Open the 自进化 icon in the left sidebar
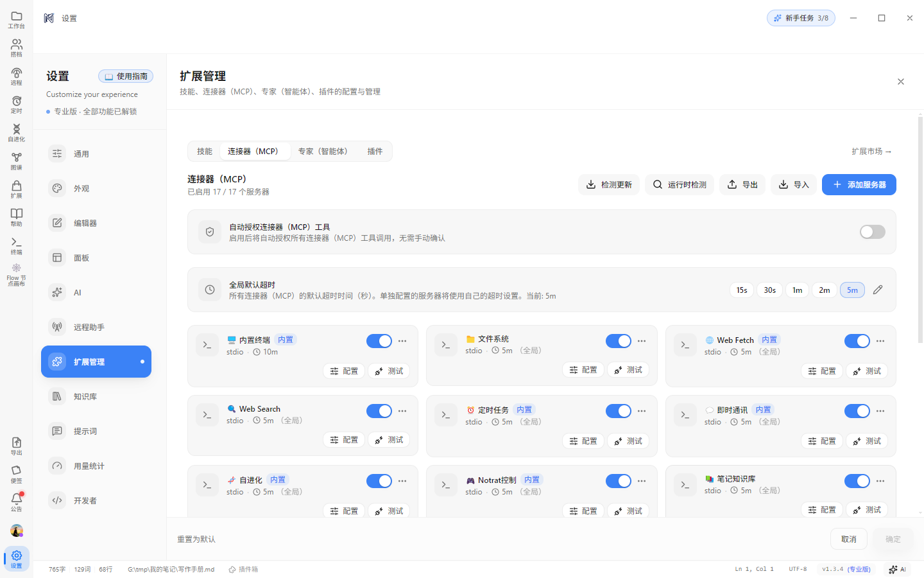The width and height of the screenshot is (924, 578). tap(17, 132)
